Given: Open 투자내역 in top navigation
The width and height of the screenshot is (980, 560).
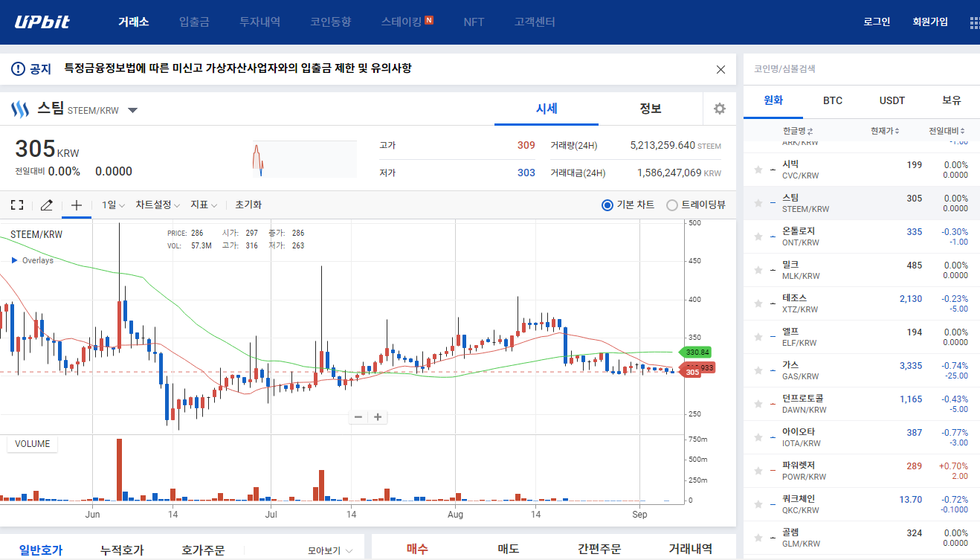Looking at the screenshot, I should pyautogui.click(x=259, y=22).
